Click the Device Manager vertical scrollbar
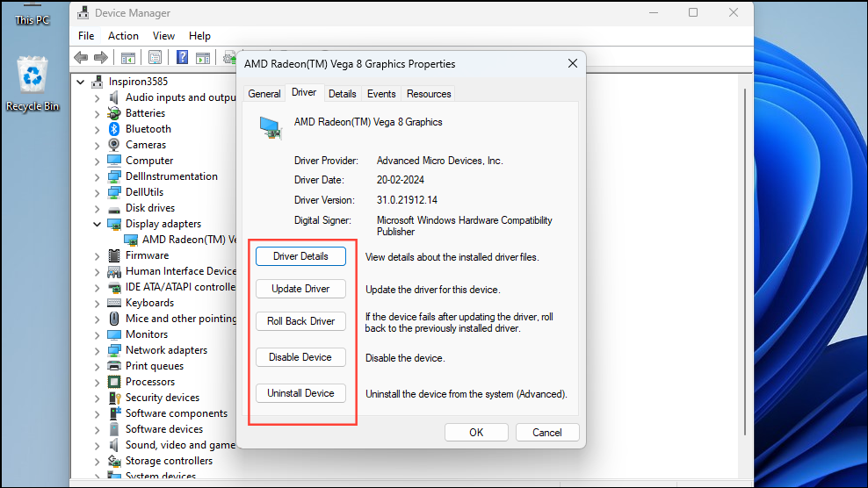 pos(745,260)
